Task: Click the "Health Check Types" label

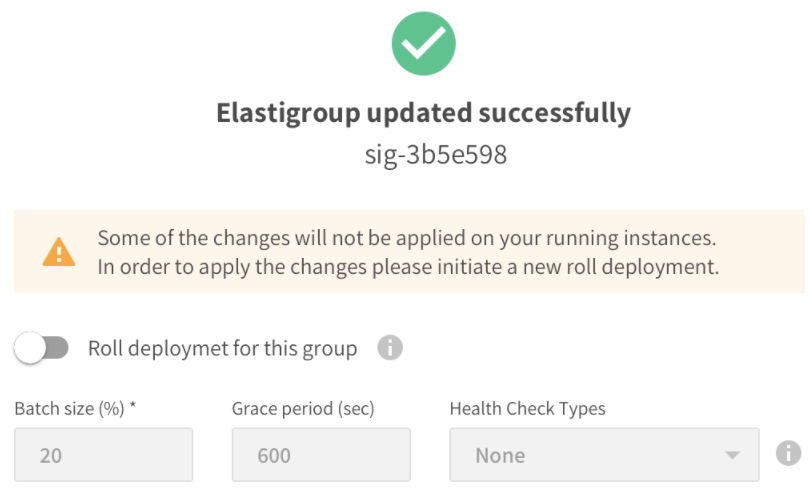Action: click(x=527, y=408)
